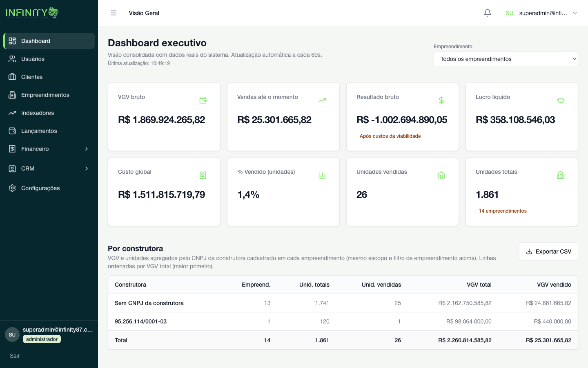Image resolution: width=588 pixels, height=368 pixels.
Task: Open the CRM menu item
Action: [x=49, y=168]
